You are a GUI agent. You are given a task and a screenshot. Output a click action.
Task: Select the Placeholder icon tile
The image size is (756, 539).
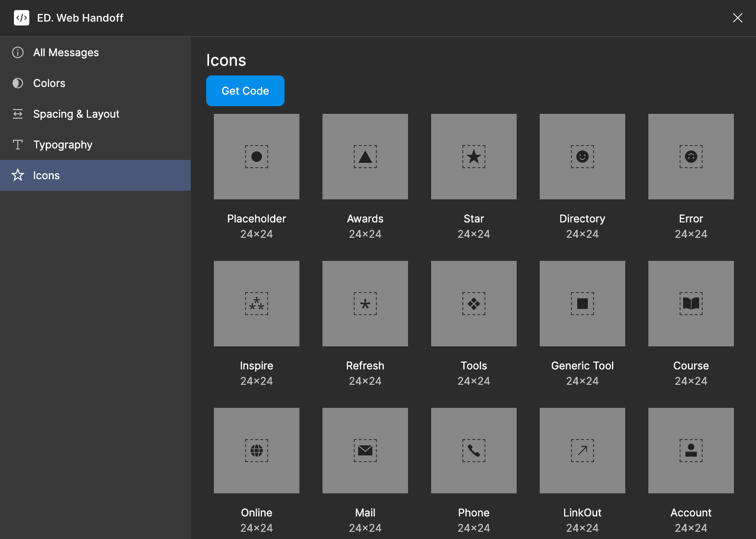[257, 157]
